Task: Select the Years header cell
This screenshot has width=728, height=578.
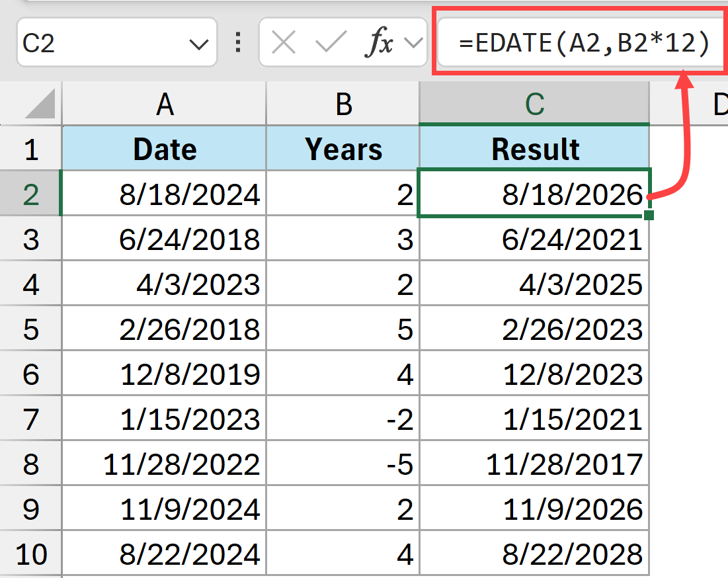Action: (x=343, y=149)
